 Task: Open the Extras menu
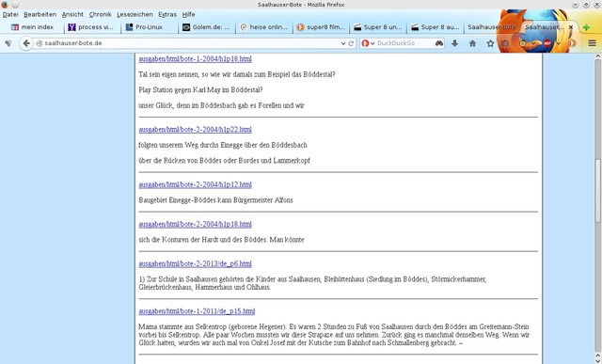[167, 14]
